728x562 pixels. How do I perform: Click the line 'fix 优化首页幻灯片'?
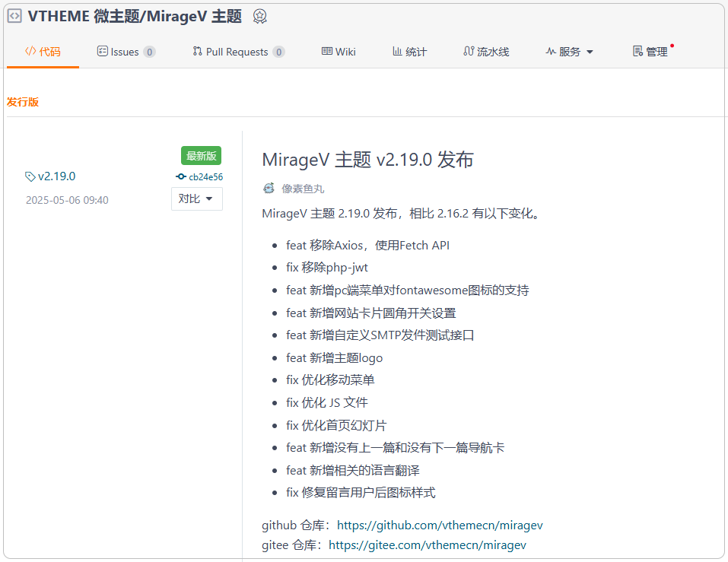tap(336, 425)
